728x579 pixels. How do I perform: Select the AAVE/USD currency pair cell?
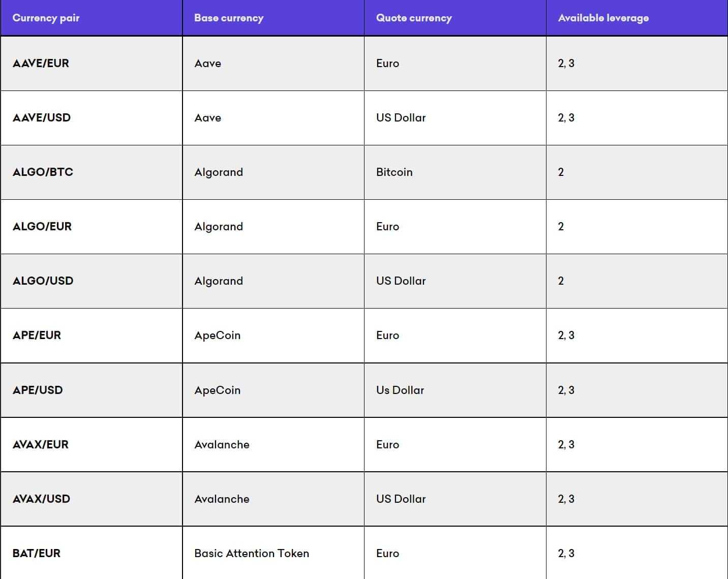[x=42, y=118]
